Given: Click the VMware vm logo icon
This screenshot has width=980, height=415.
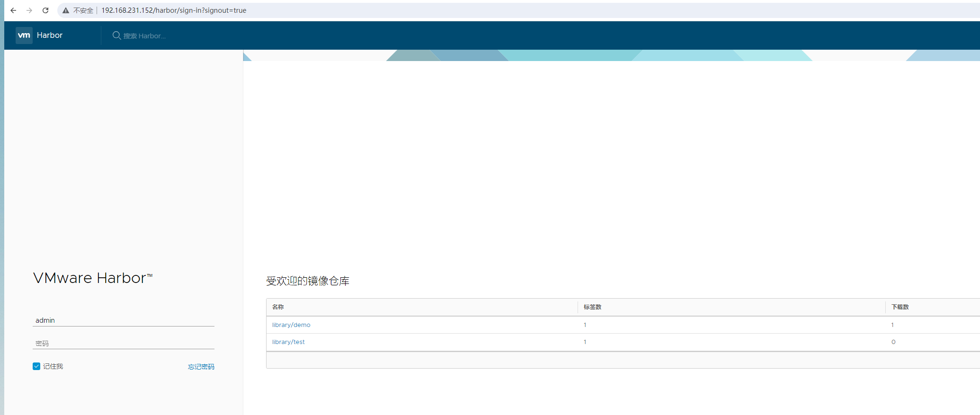Looking at the screenshot, I should (x=24, y=35).
